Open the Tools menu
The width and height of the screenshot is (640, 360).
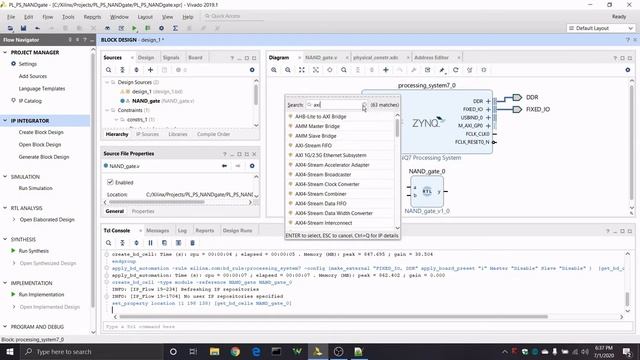point(68,17)
